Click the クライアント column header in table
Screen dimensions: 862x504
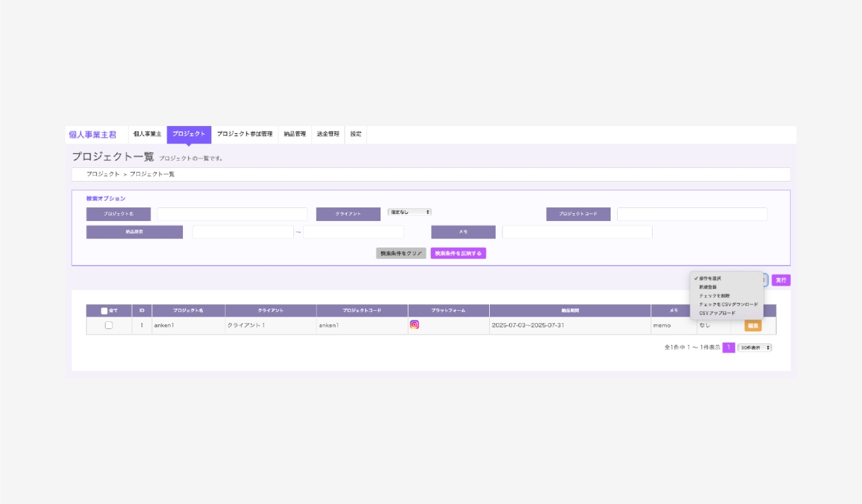click(271, 311)
